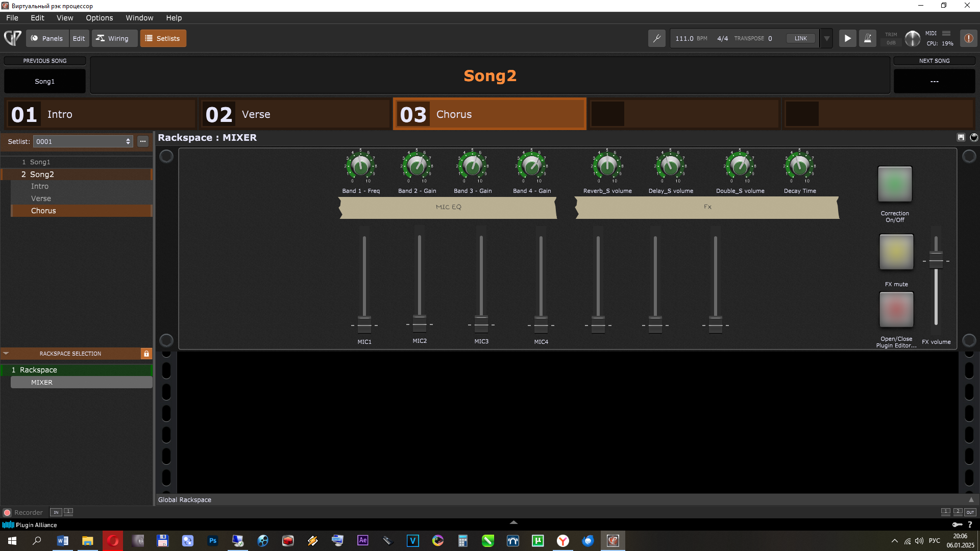Click the MIDI activity indicator

[946, 33]
